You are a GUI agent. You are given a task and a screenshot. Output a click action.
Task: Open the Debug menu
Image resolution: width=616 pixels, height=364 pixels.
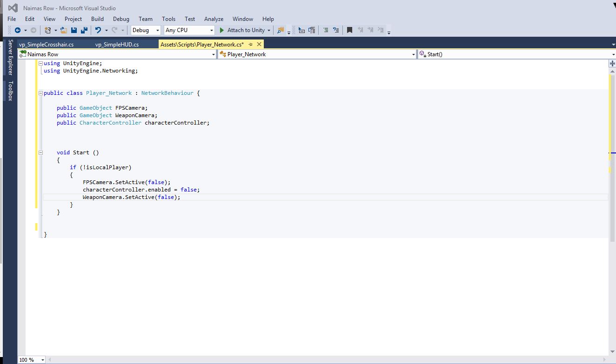121,19
